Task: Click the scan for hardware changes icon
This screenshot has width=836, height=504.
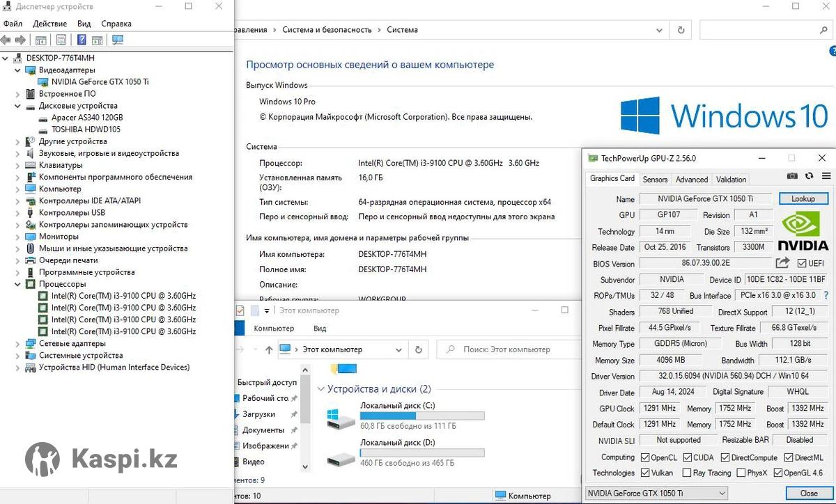Action: (x=118, y=40)
